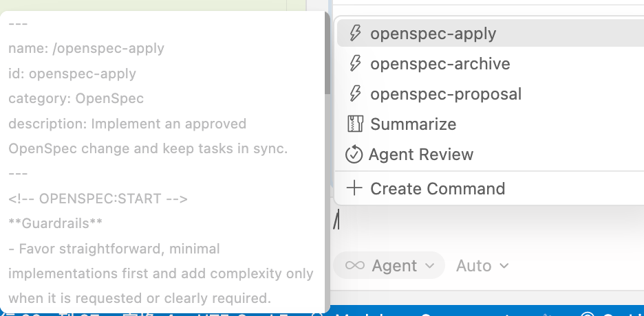Click the Guardrails heading in the preview

(x=56, y=223)
